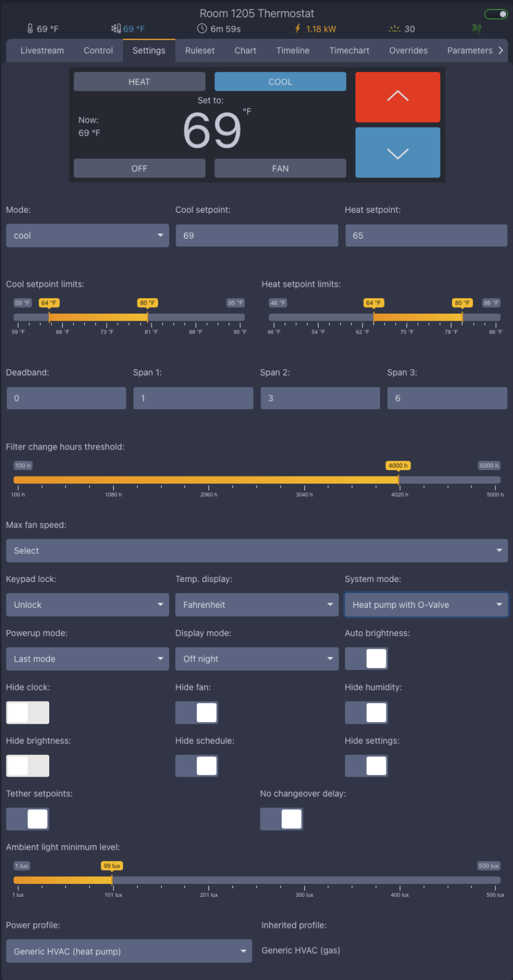Toggle Hide clock switch
The height and width of the screenshot is (980, 513).
tap(28, 712)
